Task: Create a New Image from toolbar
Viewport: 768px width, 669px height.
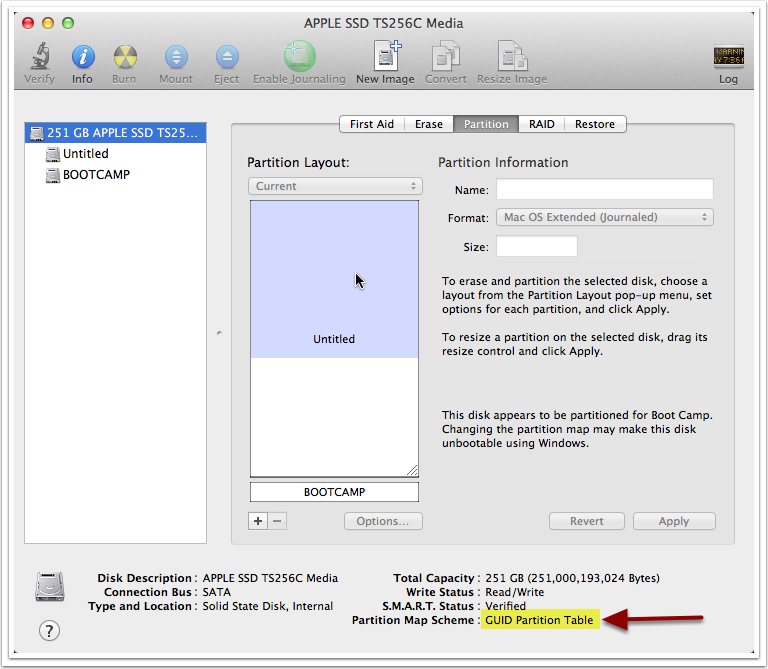Action: click(x=386, y=56)
